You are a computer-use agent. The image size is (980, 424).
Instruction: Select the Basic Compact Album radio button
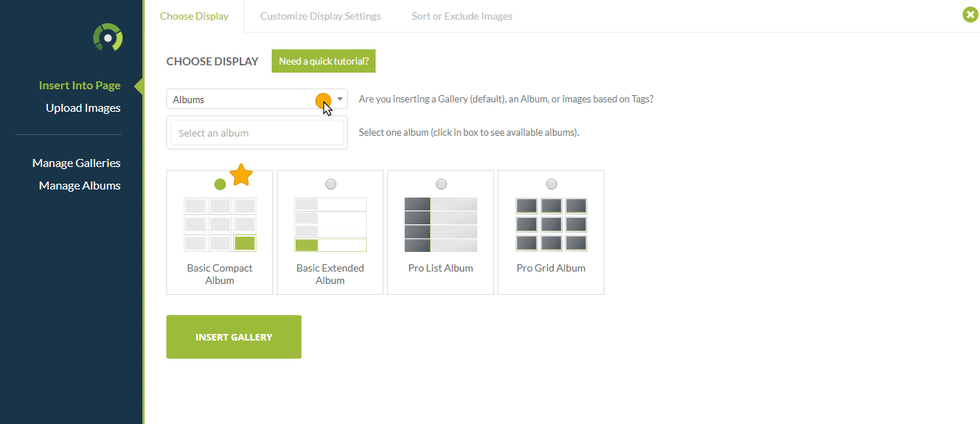tap(220, 184)
